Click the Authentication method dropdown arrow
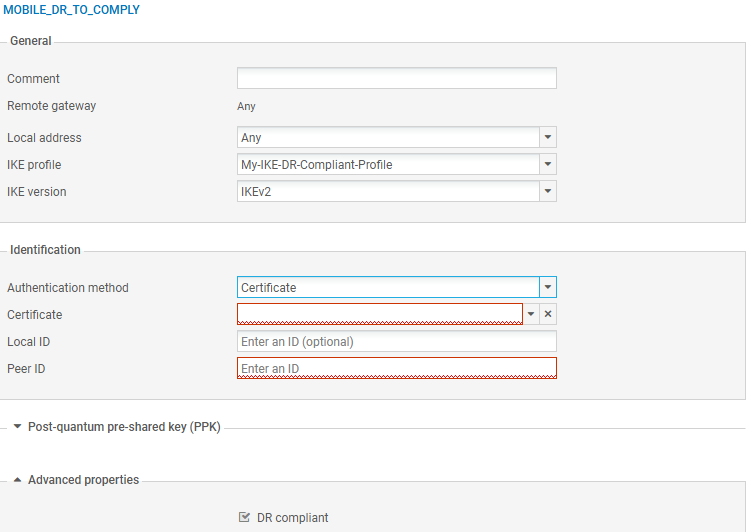The image size is (755, 532). (x=547, y=288)
